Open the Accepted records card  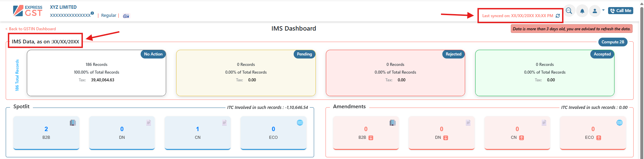[x=544, y=73]
